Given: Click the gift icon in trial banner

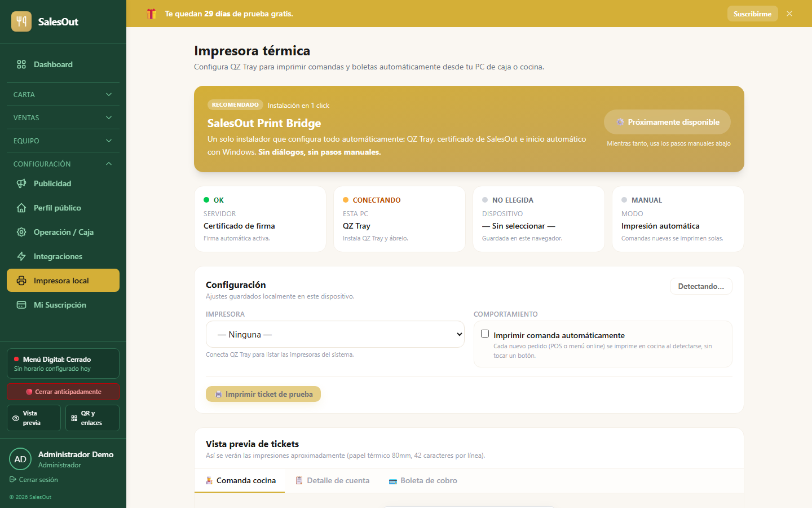Looking at the screenshot, I should (x=151, y=14).
